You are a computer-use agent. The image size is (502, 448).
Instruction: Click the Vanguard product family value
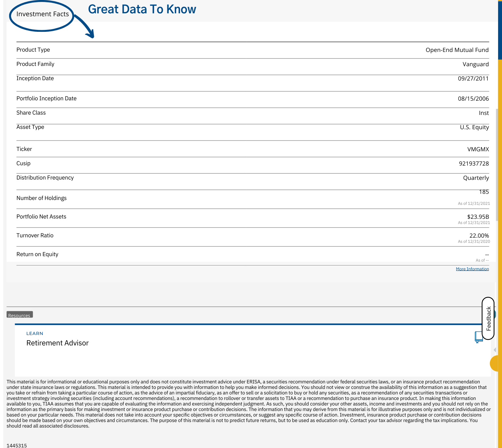coord(476,64)
